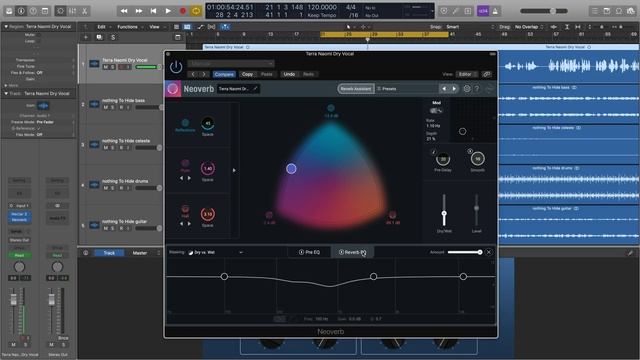The width and height of the screenshot is (640, 360).
Task: Toggle the Inspector button in control bar
Action: tap(21, 11)
